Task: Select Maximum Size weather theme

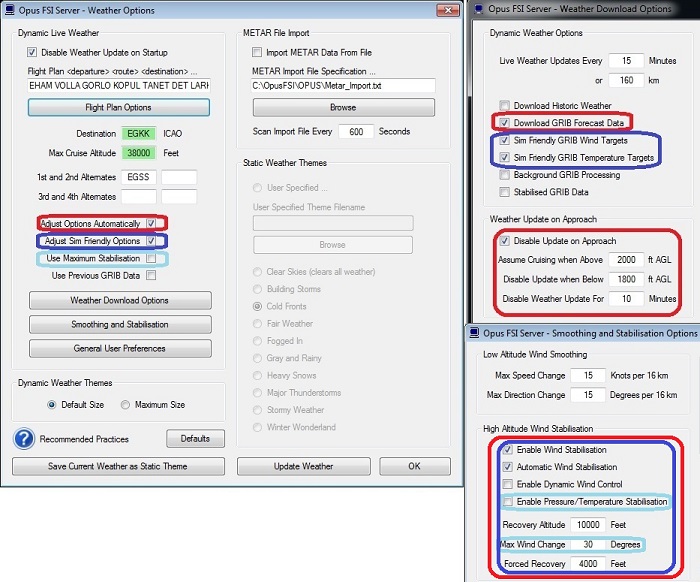Action: point(125,405)
